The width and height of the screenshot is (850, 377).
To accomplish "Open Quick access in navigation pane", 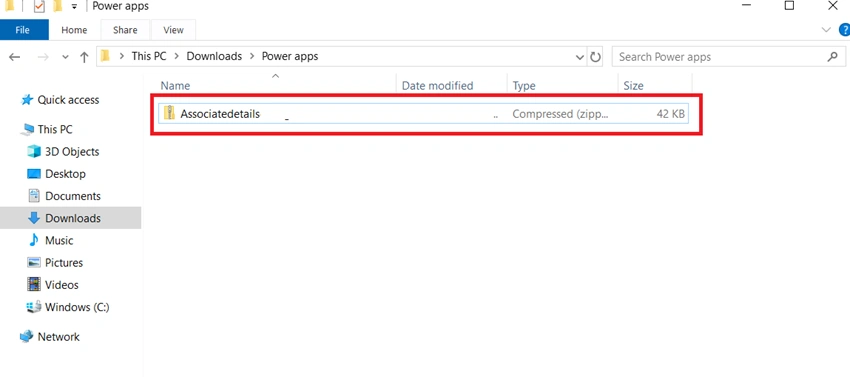I will click(x=68, y=100).
